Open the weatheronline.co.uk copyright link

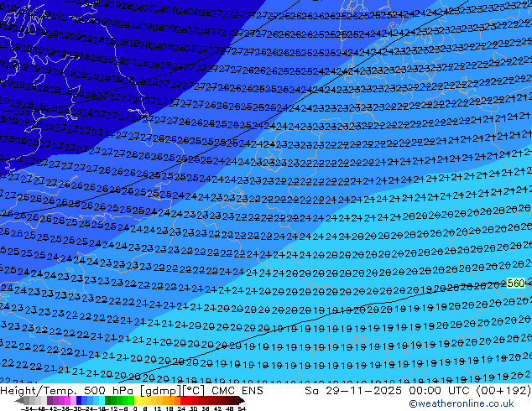tap(462, 403)
